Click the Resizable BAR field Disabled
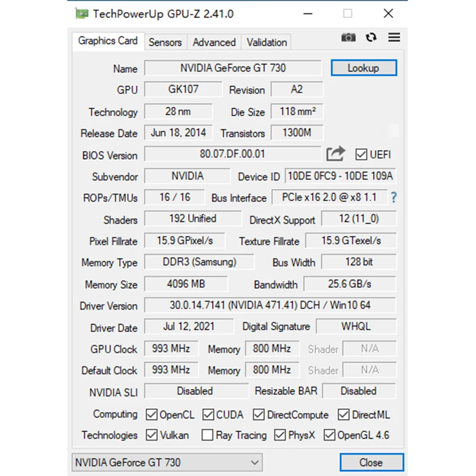 click(x=359, y=391)
